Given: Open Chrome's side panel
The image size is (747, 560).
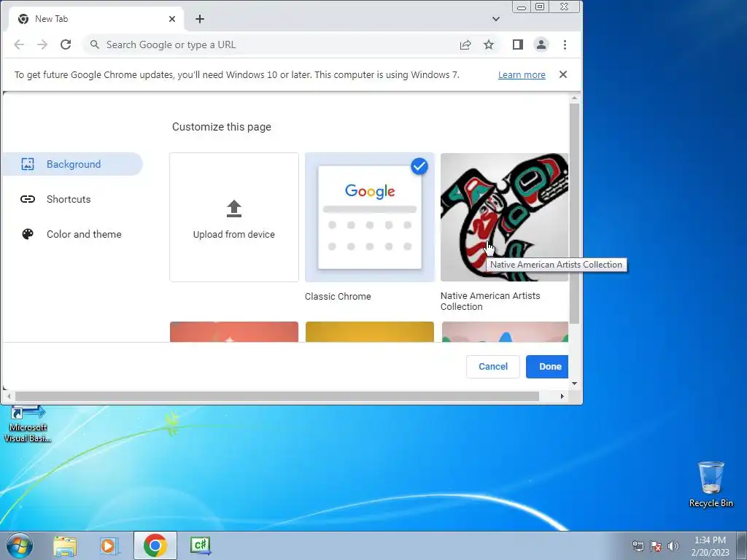Looking at the screenshot, I should click(518, 44).
